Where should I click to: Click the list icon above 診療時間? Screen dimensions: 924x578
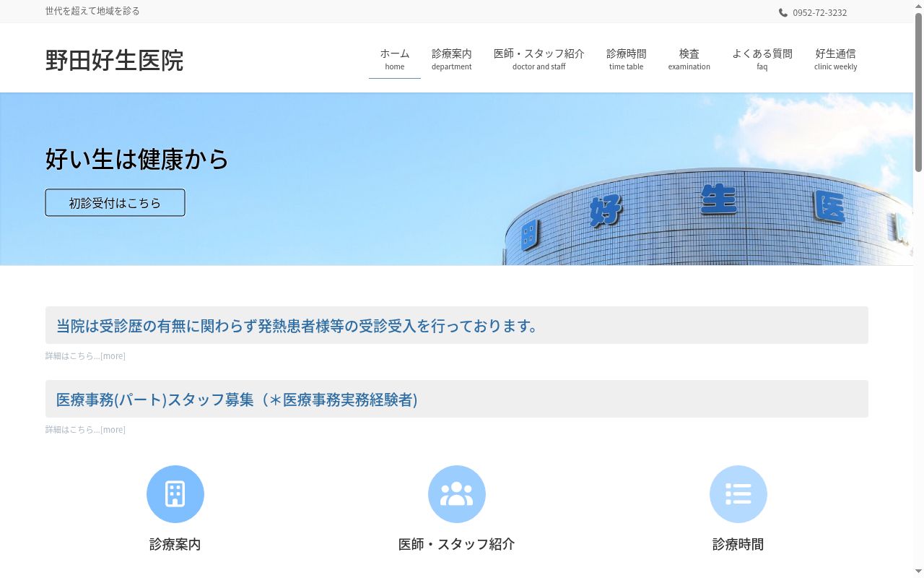tap(738, 494)
